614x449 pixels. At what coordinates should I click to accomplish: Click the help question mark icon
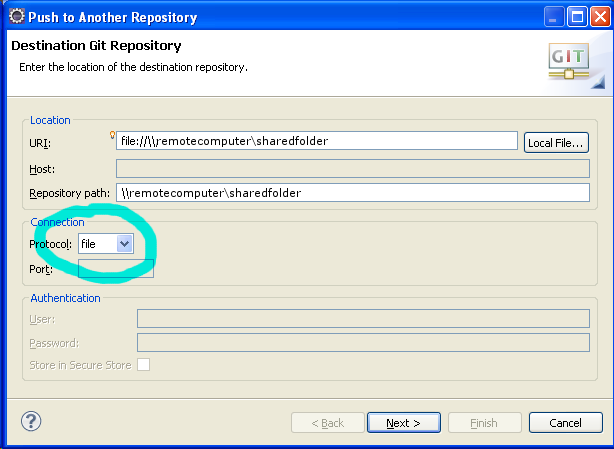pos(30,422)
